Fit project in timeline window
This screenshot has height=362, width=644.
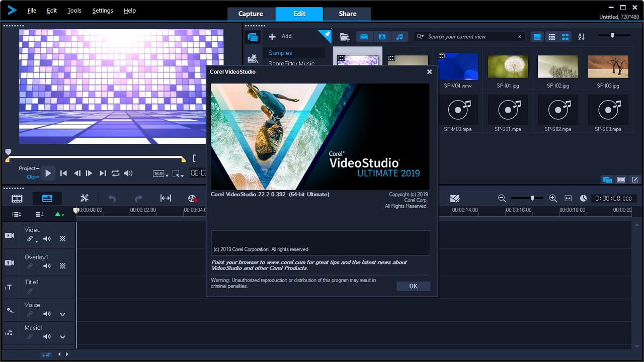point(569,199)
